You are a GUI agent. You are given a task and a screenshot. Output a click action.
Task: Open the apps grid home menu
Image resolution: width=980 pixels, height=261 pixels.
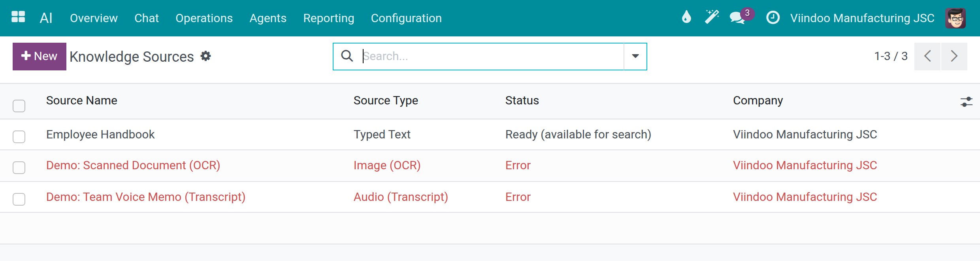(x=18, y=17)
